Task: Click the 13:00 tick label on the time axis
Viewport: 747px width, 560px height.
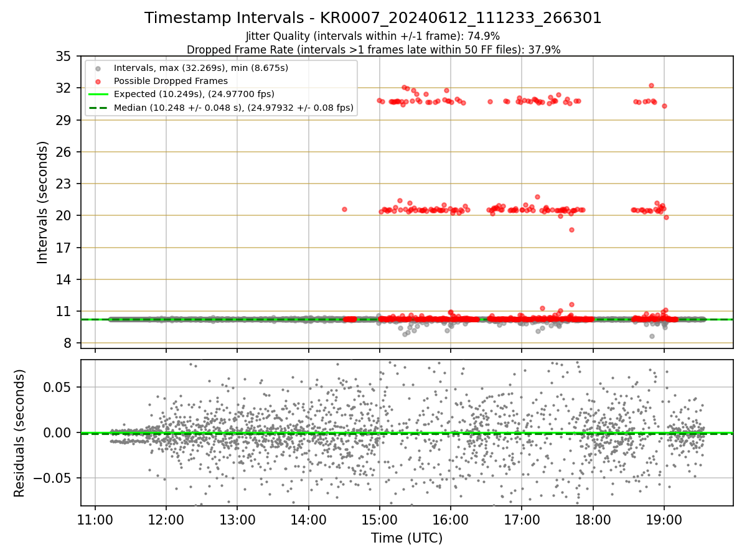Action: pyautogui.click(x=237, y=520)
